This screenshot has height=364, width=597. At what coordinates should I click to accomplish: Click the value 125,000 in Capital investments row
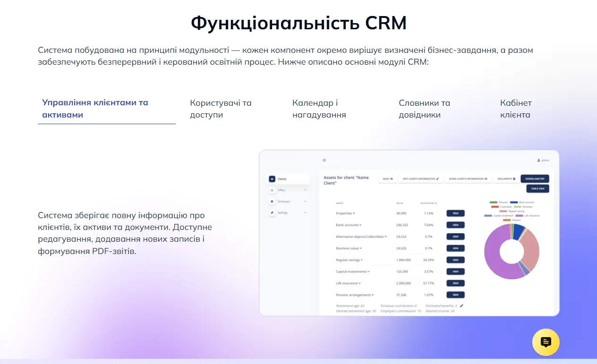pos(402,271)
